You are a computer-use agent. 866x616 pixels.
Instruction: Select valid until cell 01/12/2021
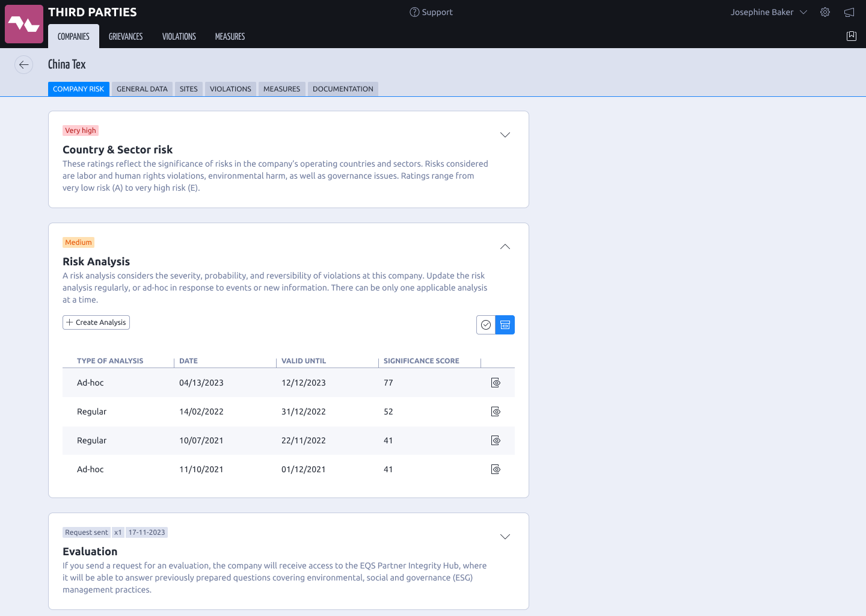(304, 469)
